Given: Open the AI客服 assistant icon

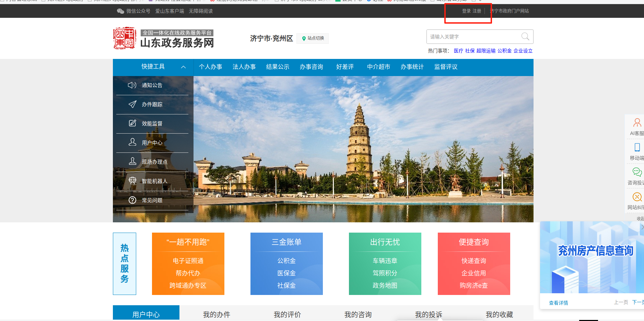Looking at the screenshot, I should pos(637,123).
